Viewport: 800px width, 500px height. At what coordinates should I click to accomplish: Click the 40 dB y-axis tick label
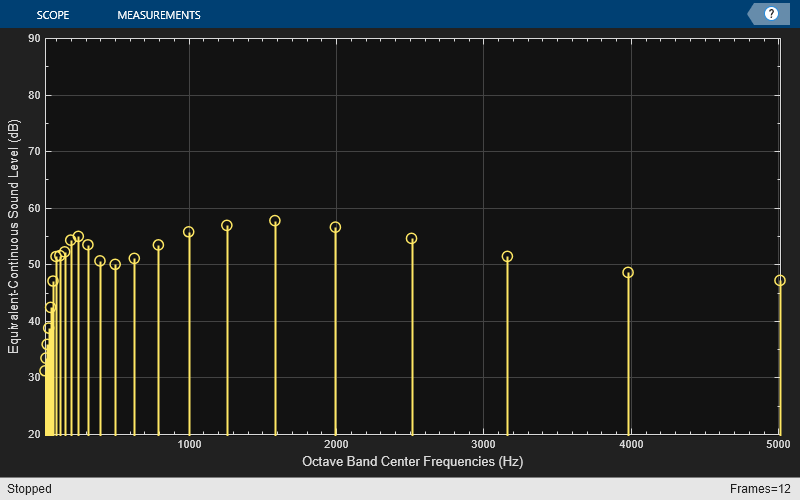pyautogui.click(x=34, y=321)
